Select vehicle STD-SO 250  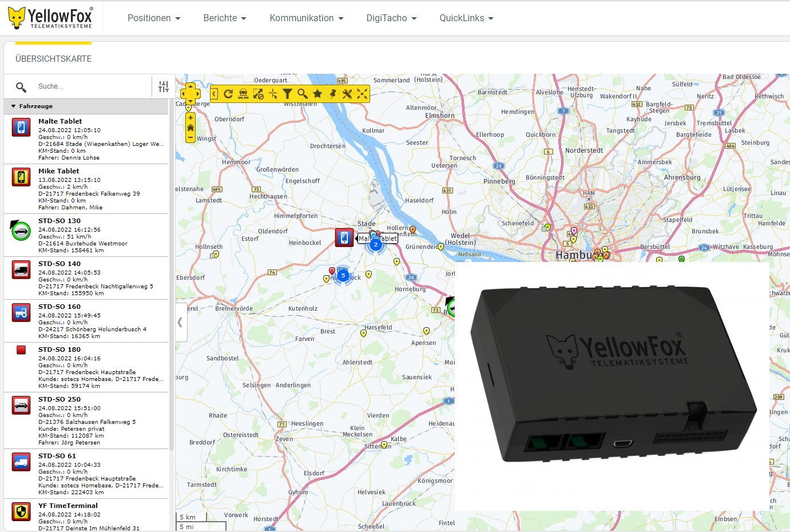click(86, 420)
